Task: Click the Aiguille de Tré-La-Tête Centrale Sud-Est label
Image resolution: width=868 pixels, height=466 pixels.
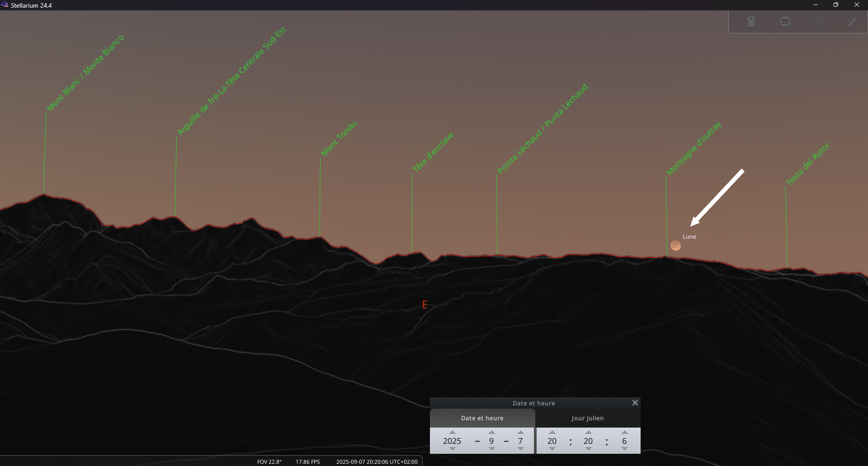Action: click(x=231, y=80)
